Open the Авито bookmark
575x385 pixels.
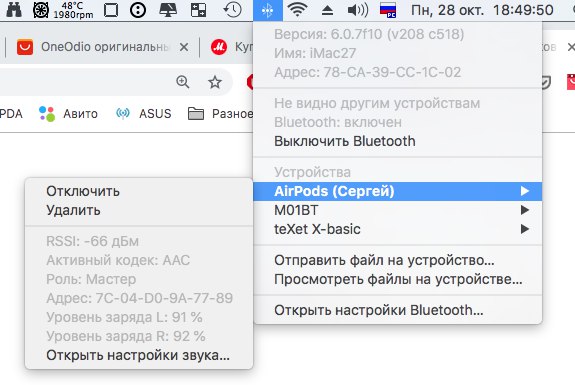point(68,114)
